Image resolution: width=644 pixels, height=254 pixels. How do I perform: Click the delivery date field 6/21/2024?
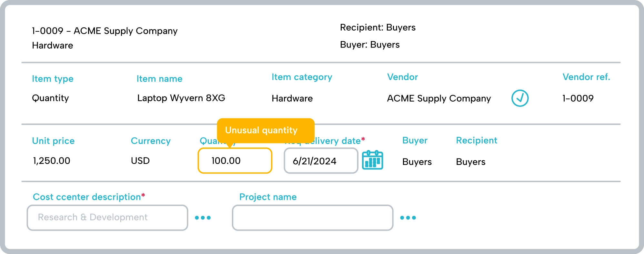click(x=321, y=161)
